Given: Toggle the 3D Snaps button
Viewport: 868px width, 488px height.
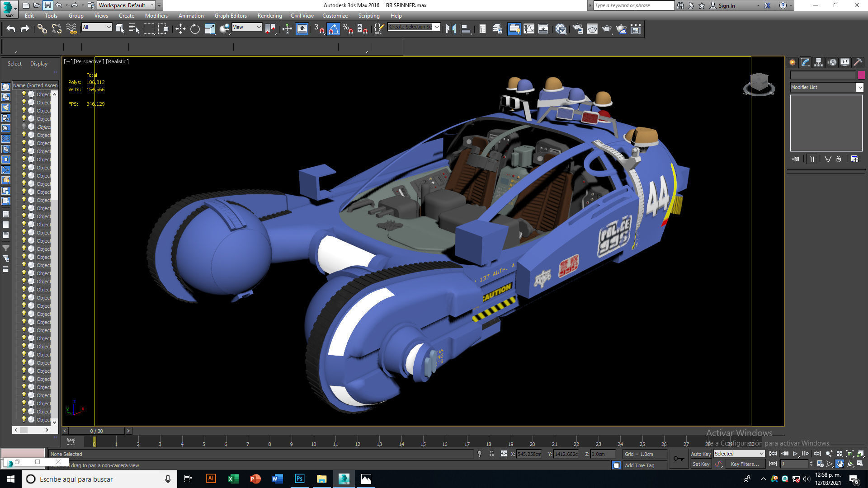Looking at the screenshot, I should pyautogui.click(x=319, y=29).
